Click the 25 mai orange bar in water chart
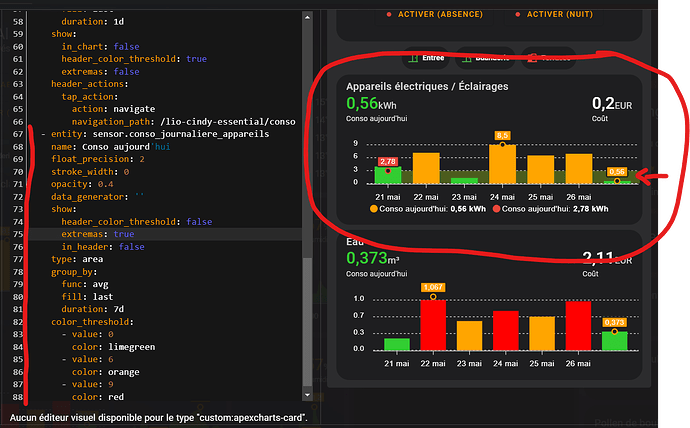 coord(542,333)
